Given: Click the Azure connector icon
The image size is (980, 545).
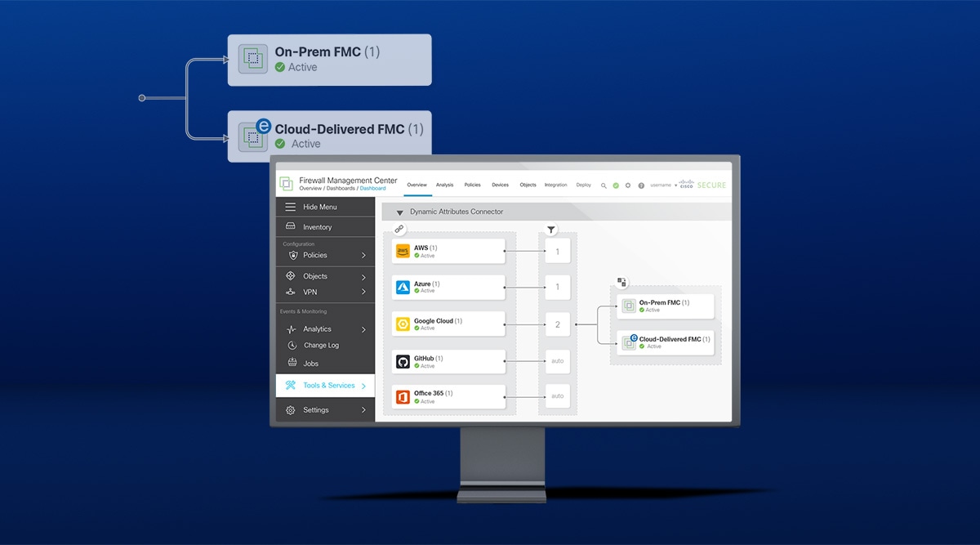Looking at the screenshot, I should [403, 286].
